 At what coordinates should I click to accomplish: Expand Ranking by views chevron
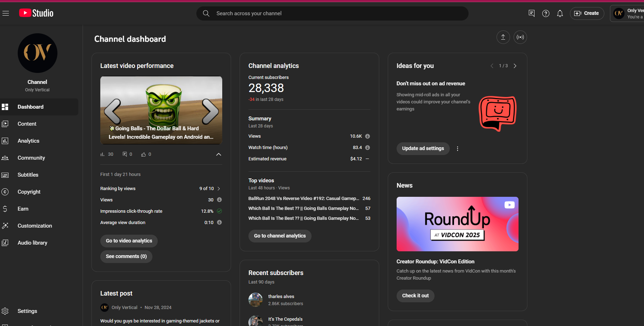point(219,189)
